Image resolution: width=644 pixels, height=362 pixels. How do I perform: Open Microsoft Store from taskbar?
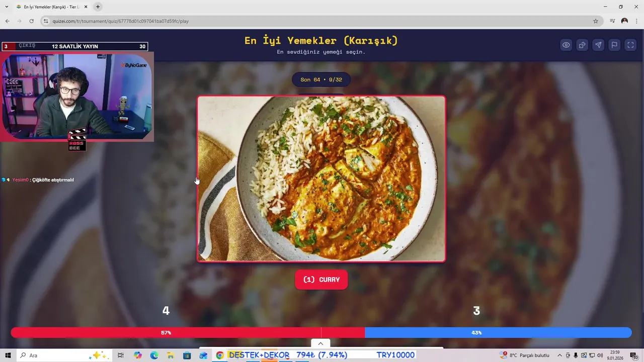click(187, 355)
